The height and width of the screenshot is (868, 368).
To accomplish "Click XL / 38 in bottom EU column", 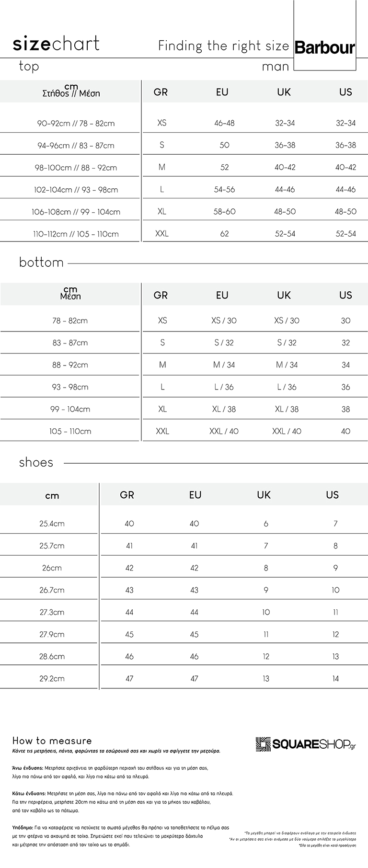I will (x=224, y=409).
